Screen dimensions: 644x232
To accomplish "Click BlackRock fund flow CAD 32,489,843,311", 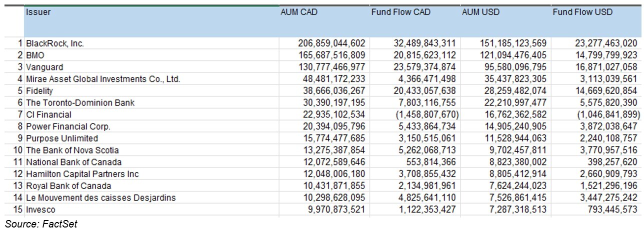I will [425, 43].
